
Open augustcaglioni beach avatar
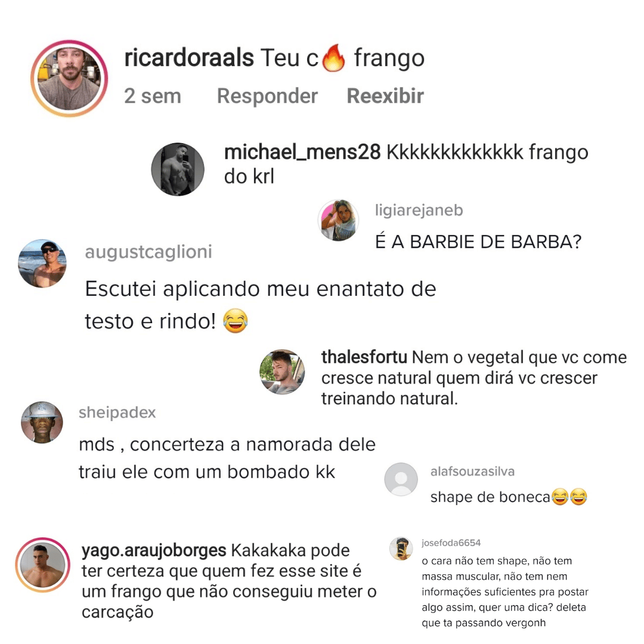(42, 264)
